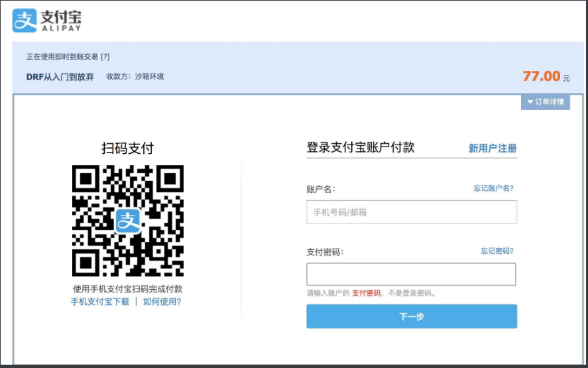Click the DRF从入门到放弃 order title
This screenshot has width=588, height=368.
60,77
